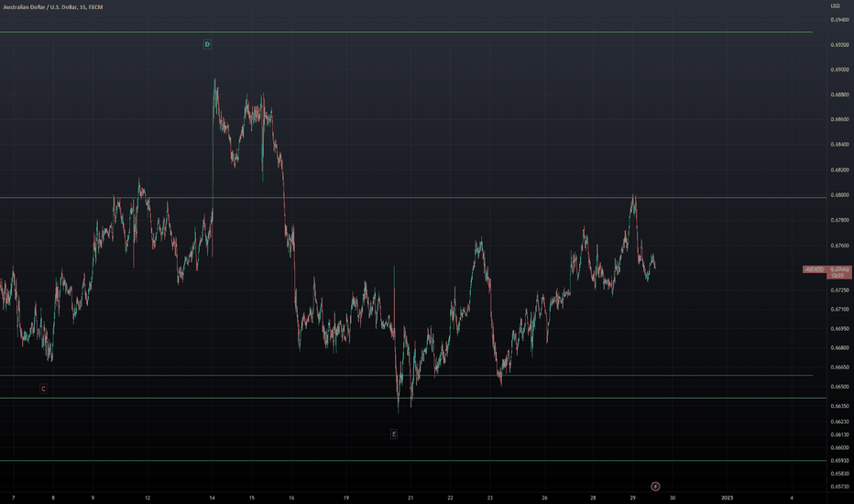Click the chart title 'Australian Dollar / U.S. Dollar, 15, FXCM'
This screenshot has height=504, width=854.
pyautogui.click(x=53, y=7)
